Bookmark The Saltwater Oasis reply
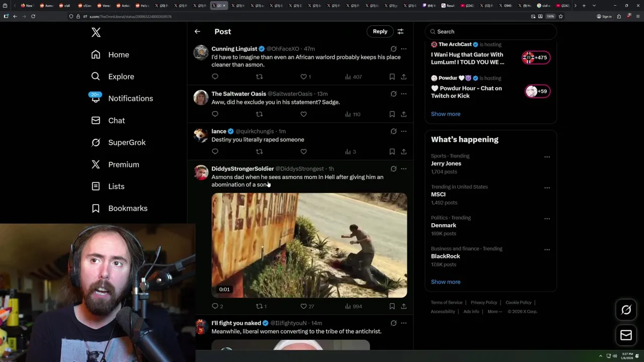 coord(392,114)
